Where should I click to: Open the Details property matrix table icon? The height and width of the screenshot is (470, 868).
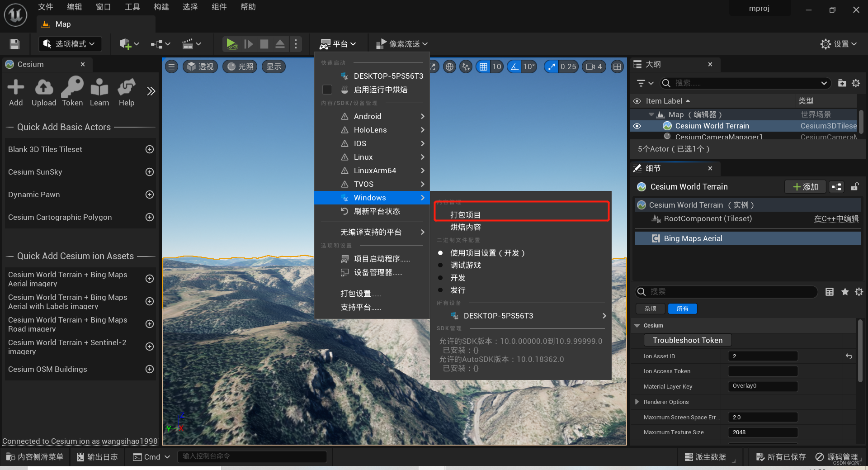point(830,292)
